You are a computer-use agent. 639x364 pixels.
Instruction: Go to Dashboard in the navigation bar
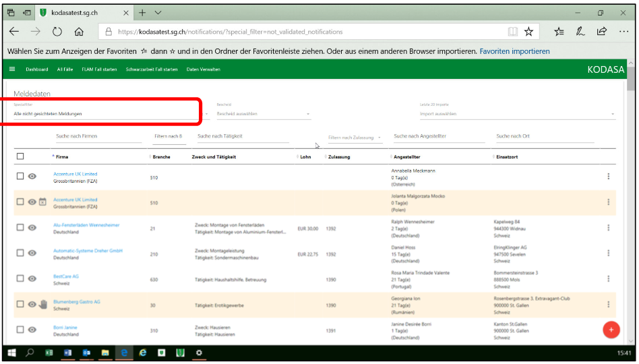pos(37,69)
